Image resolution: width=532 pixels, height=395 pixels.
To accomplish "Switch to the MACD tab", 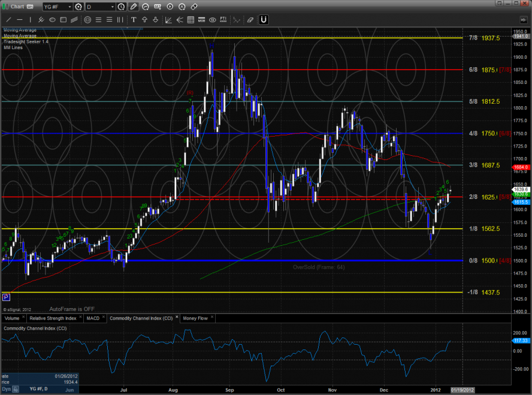I will 93,318.
